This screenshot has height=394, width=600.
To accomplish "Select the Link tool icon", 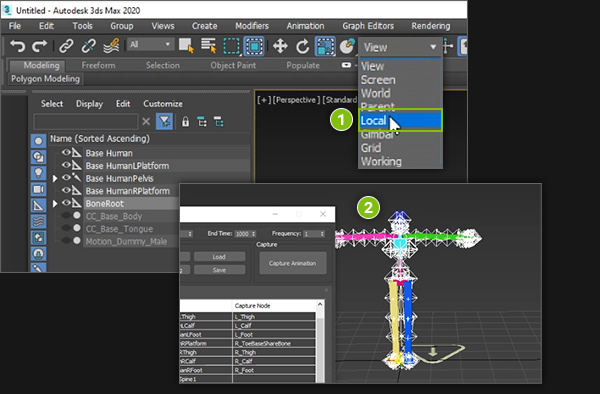I will [66, 46].
